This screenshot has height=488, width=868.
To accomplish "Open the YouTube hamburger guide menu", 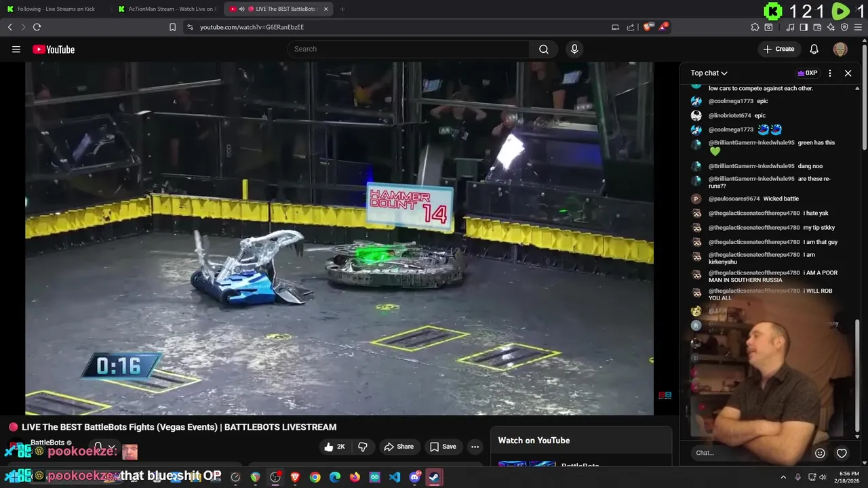I will point(16,49).
